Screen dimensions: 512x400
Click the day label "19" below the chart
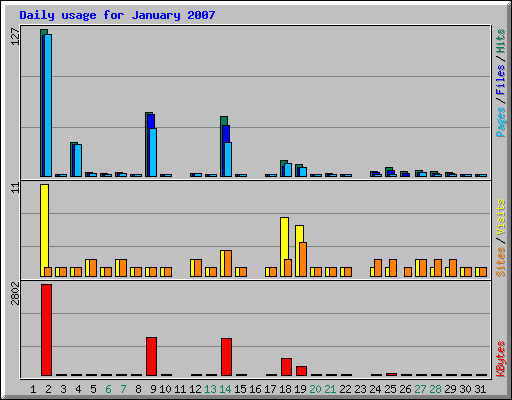coord(300,389)
